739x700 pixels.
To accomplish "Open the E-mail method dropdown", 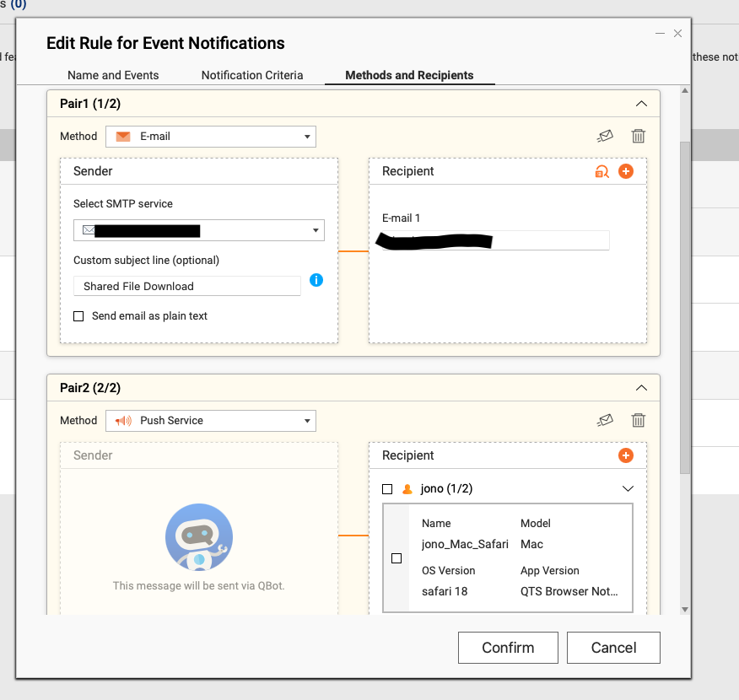I will (x=211, y=136).
